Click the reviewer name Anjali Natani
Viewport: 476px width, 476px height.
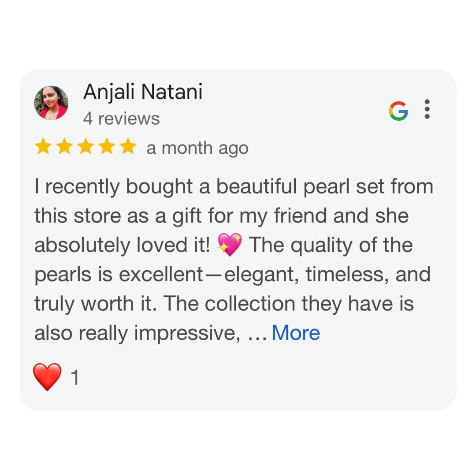coord(143,92)
